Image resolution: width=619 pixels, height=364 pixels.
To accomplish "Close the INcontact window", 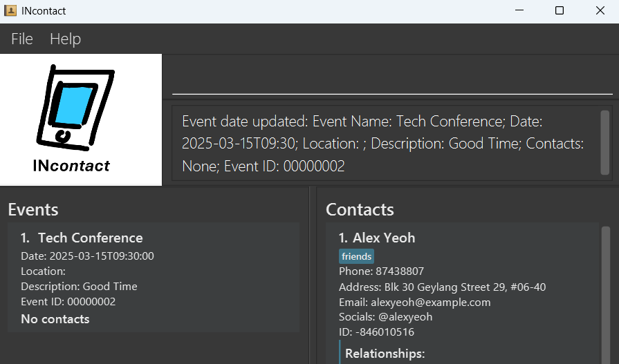I will point(600,10).
